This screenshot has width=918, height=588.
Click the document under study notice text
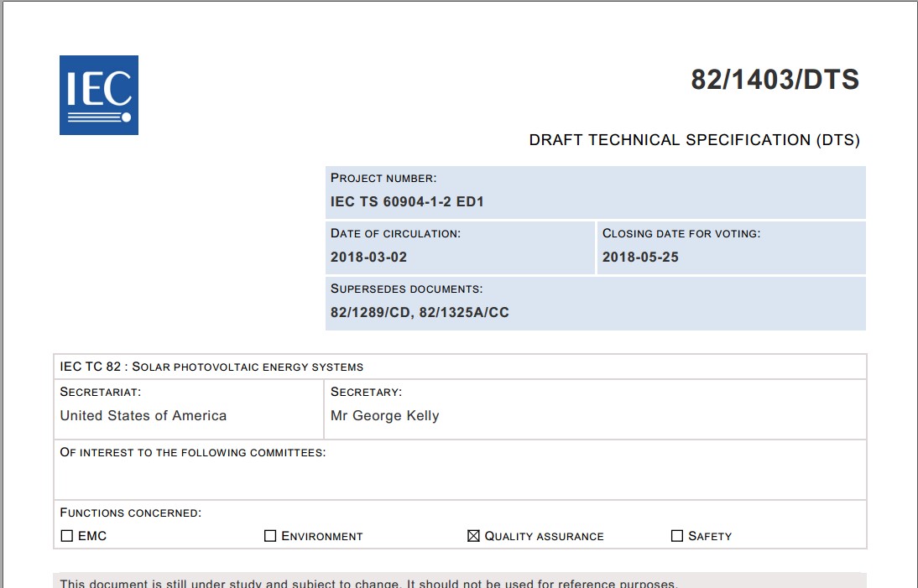coord(368,583)
